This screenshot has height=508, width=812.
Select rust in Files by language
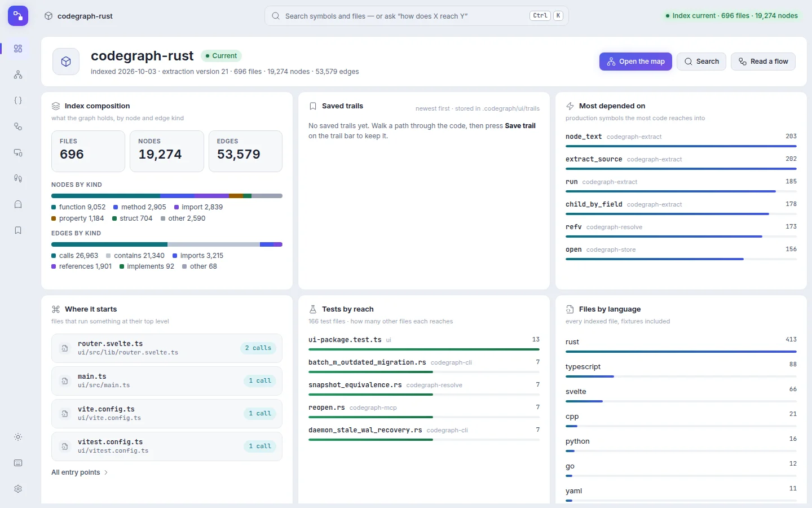pos(681,345)
